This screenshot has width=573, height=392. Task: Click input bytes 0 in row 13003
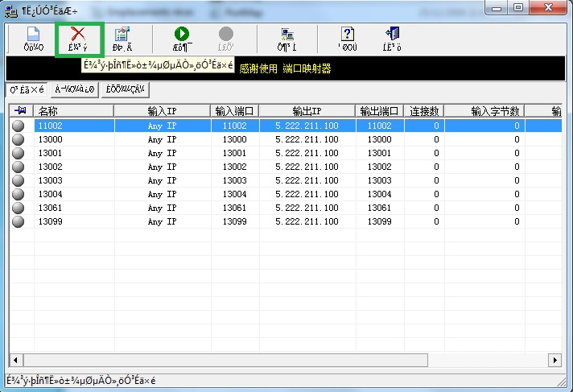pyautogui.click(x=517, y=180)
